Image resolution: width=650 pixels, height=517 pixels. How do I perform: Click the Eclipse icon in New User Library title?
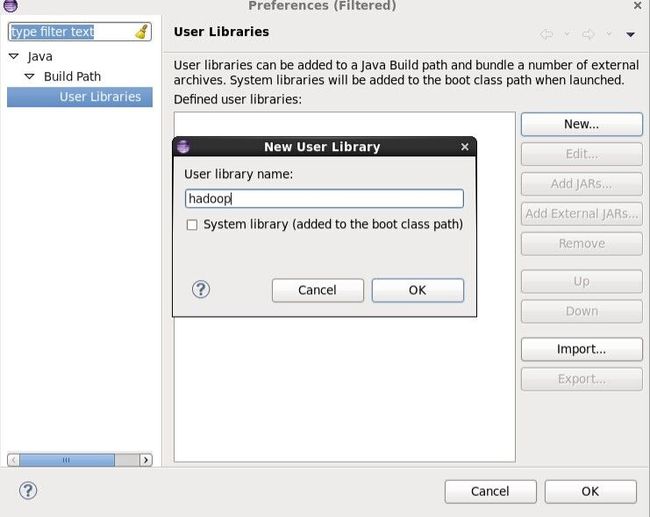pos(183,146)
